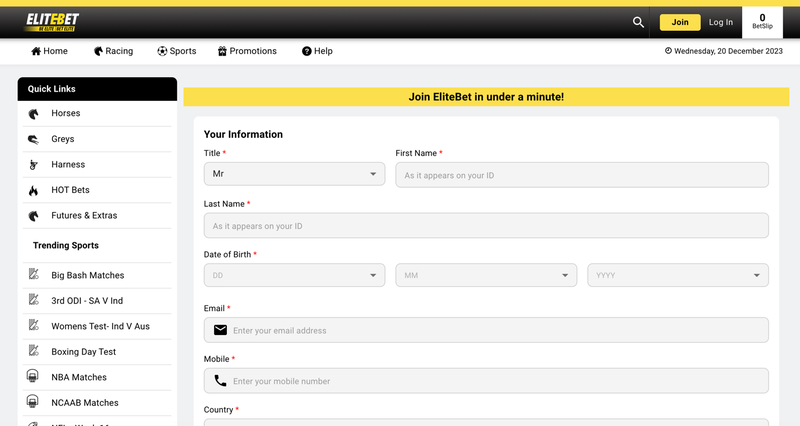Click the Womens Test cricket icon
The width and height of the screenshot is (800, 426).
[x=34, y=325]
